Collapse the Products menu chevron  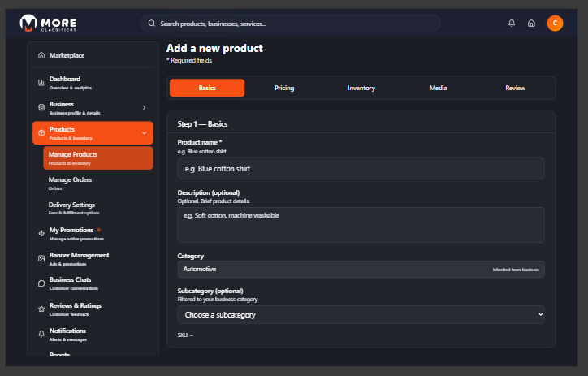tap(144, 132)
